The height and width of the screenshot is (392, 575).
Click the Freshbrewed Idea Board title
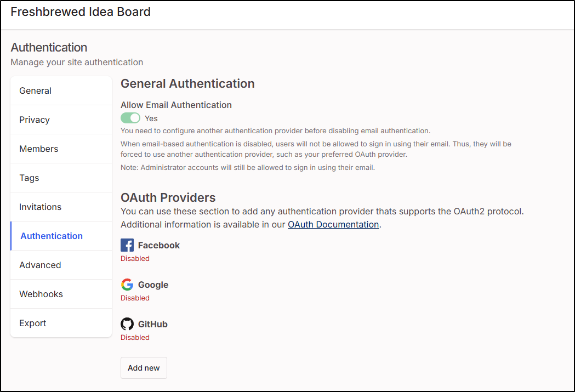tap(81, 12)
